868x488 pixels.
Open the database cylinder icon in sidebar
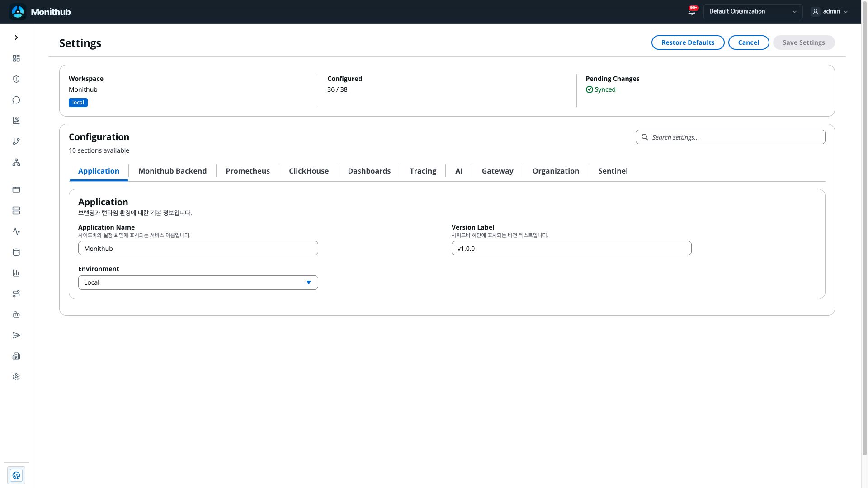point(16,252)
